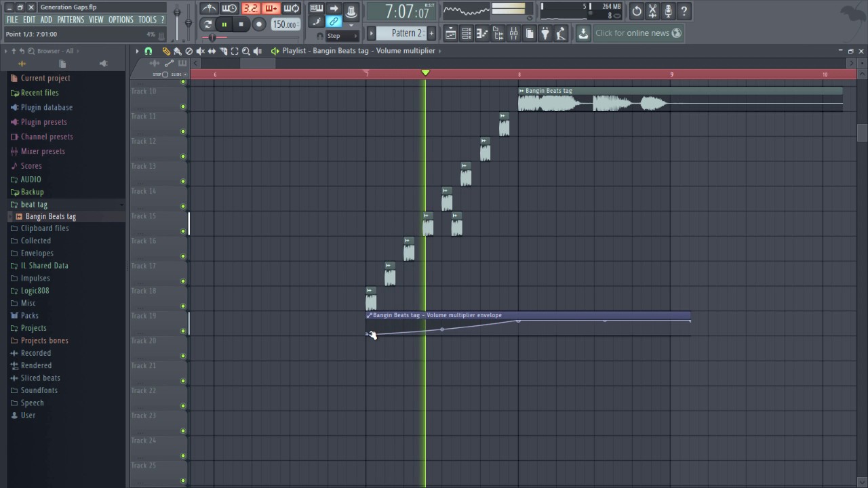
Task: Select the Playback speaker tool in playlist
Action: [x=258, y=51]
